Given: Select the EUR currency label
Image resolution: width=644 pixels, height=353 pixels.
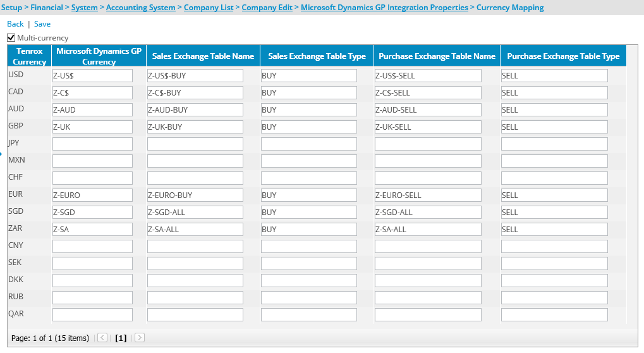Looking at the screenshot, I should tap(16, 194).
